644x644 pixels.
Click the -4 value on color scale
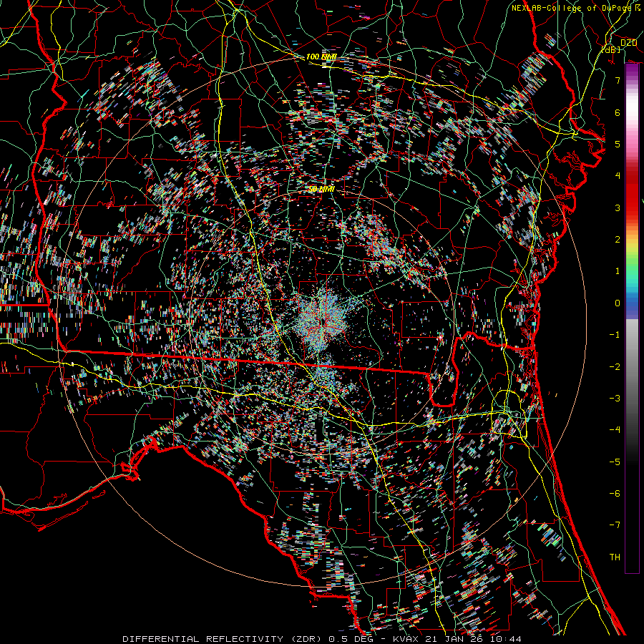[x=615, y=430]
